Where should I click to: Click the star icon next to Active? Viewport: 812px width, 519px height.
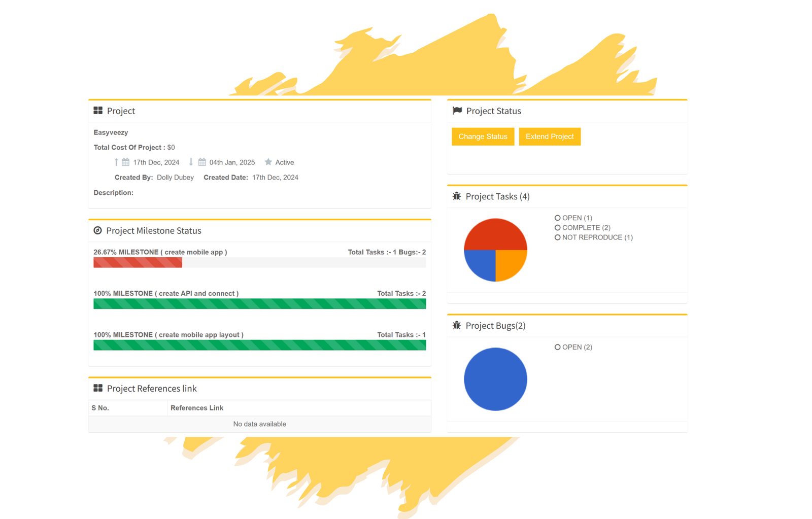[268, 162]
